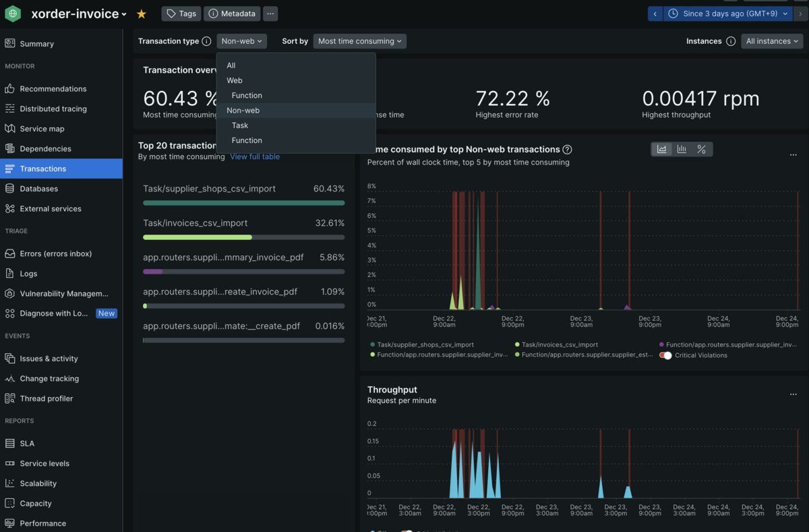Viewport: 809px width, 532px height.
Task: Open the Metadata button
Action: pyautogui.click(x=232, y=13)
